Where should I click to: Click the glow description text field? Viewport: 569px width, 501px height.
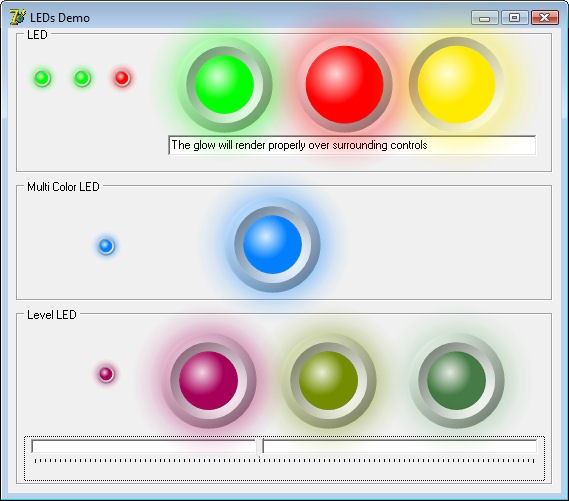coord(352,145)
